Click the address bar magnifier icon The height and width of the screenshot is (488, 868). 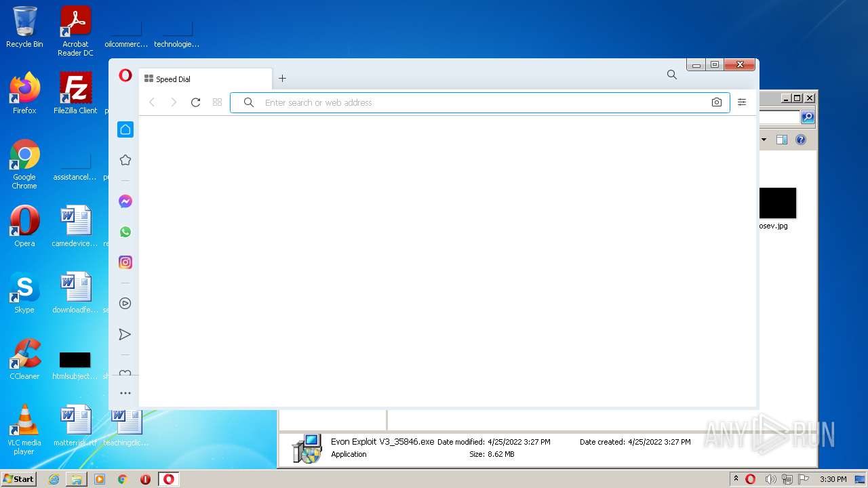(249, 102)
